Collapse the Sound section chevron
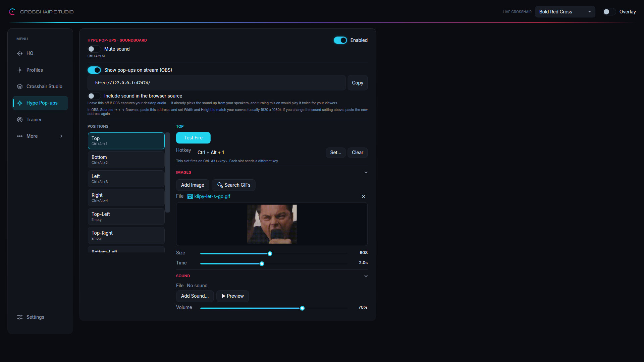Image resolution: width=644 pixels, height=362 pixels. [366, 276]
